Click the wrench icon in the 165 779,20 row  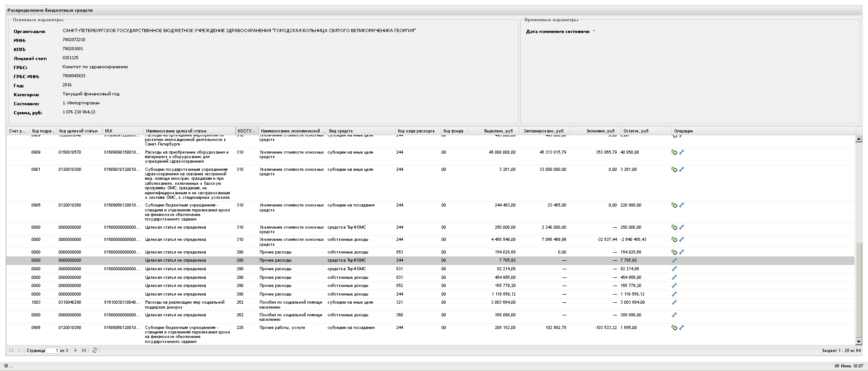(x=674, y=286)
